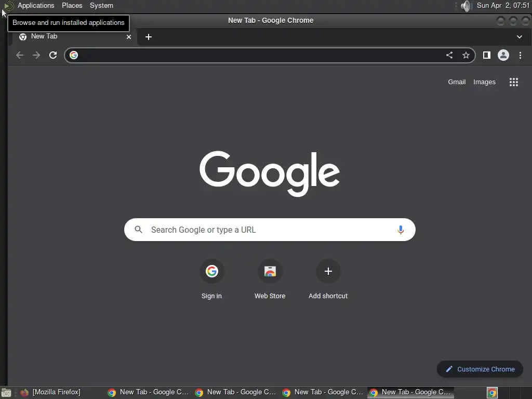
Task: Click the magnifier icon in search box
Action: tap(138, 229)
